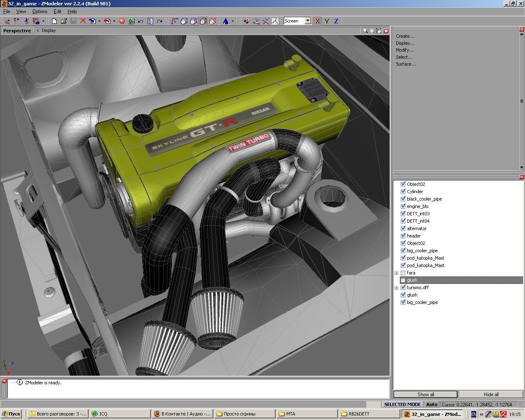Click the history list document icon
525x420 pixels.
[x=150, y=21]
